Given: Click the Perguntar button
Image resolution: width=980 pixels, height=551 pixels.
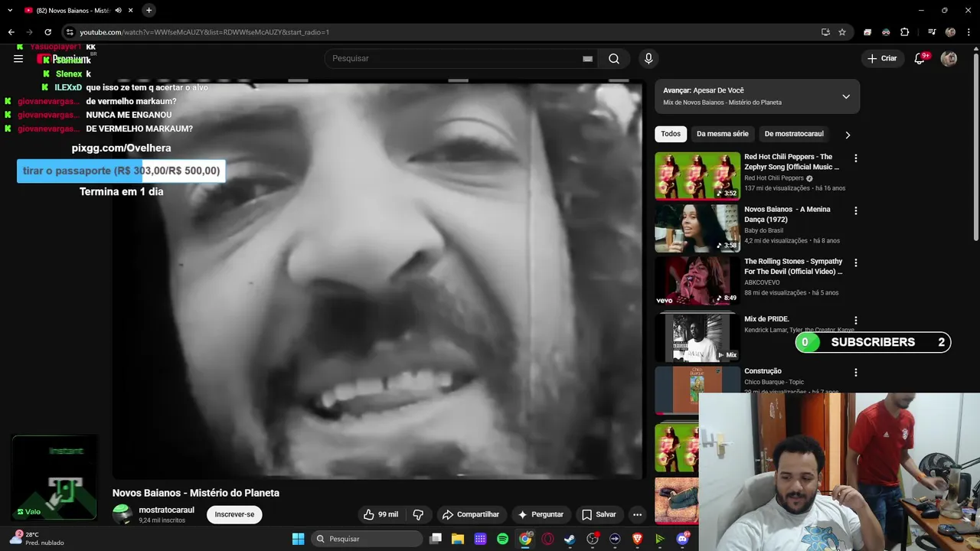Looking at the screenshot, I should tap(541, 514).
